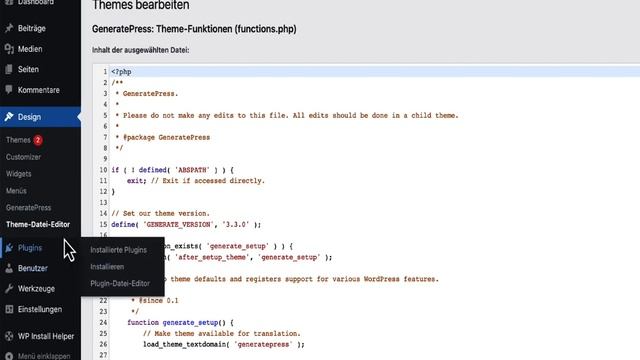This screenshot has height=360, width=640.
Task: Click the <?php line in editor
Action: (x=121, y=72)
